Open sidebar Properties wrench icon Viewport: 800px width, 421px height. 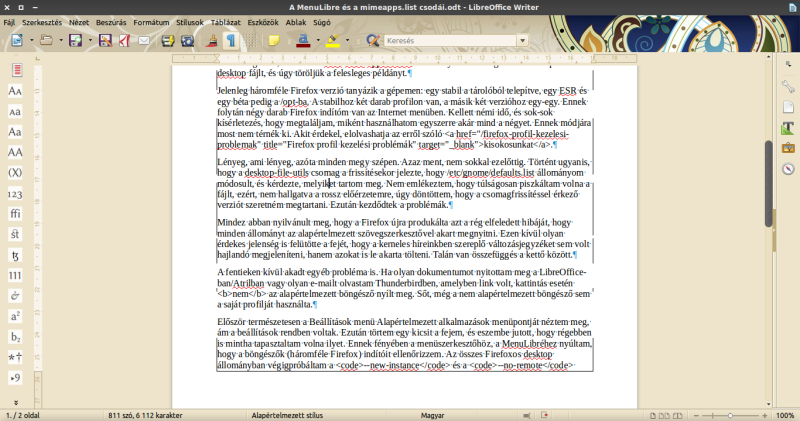pos(788,87)
